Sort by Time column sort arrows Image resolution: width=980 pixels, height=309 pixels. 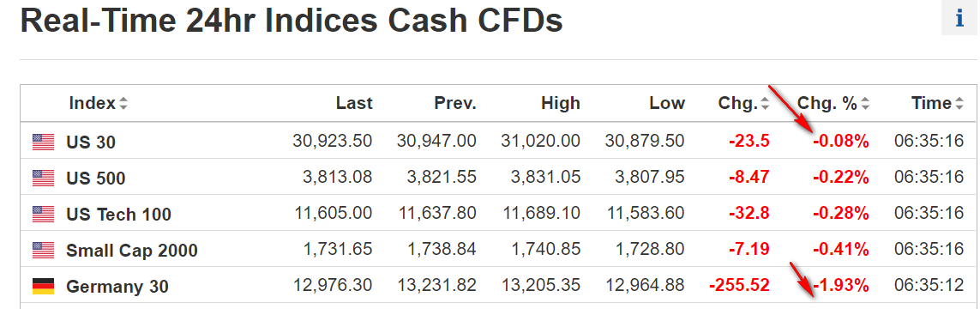[959, 103]
